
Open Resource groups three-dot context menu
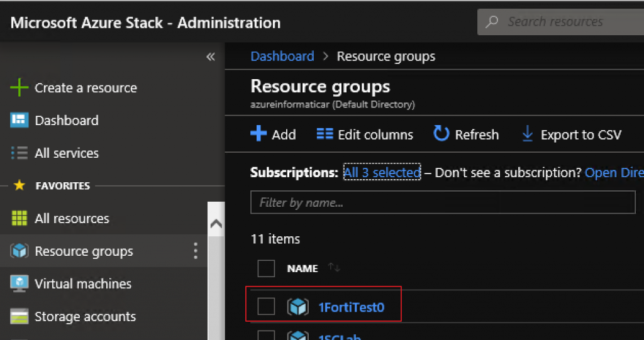[x=196, y=251]
